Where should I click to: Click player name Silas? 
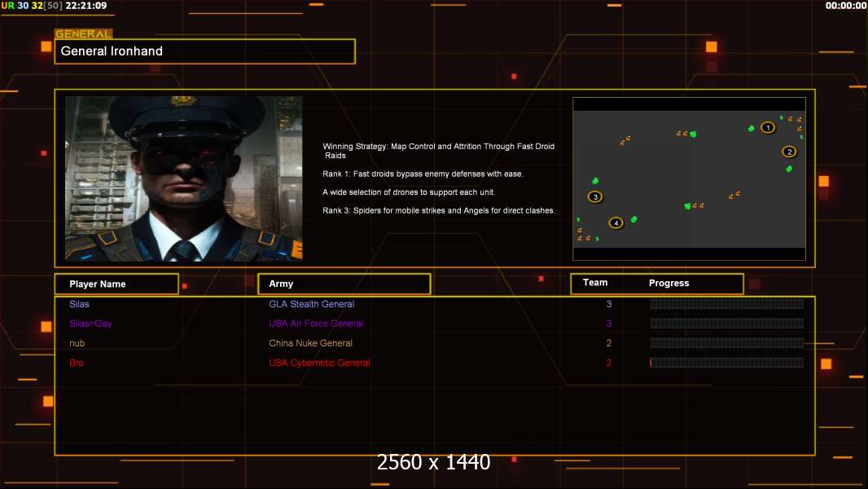point(79,304)
